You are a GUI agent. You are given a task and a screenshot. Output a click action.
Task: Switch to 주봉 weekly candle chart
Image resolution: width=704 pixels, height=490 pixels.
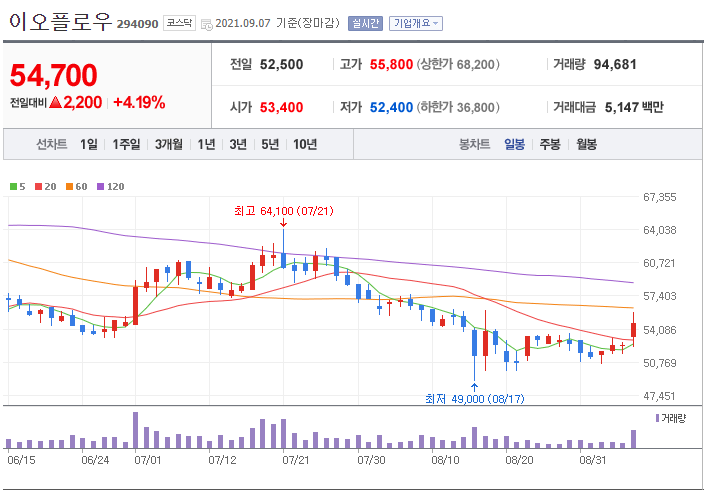pyautogui.click(x=550, y=144)
